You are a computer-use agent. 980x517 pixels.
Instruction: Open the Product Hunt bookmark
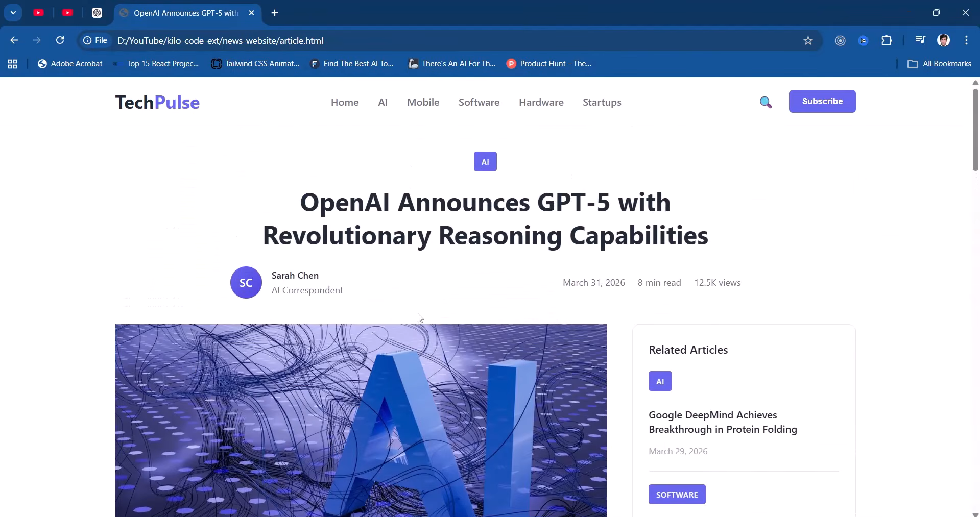[549, 64]
